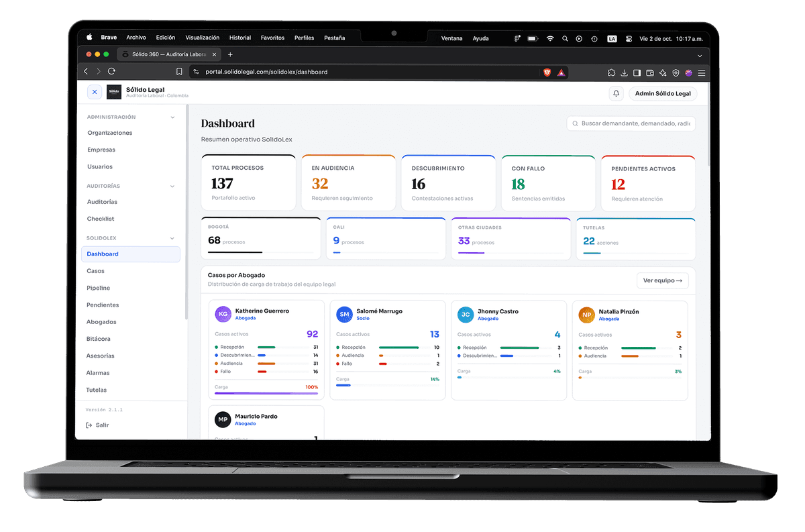
Task: Collapse the Administración sidebar section
Action: click(x=172, y=117)
